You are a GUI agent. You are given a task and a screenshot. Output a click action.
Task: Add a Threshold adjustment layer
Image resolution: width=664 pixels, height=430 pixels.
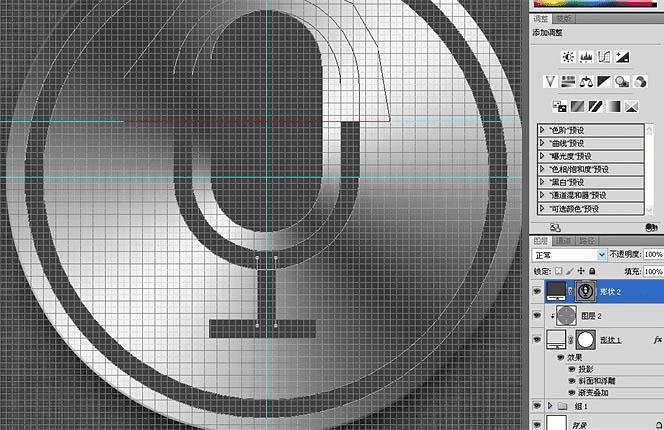click(x=595, y=106)
